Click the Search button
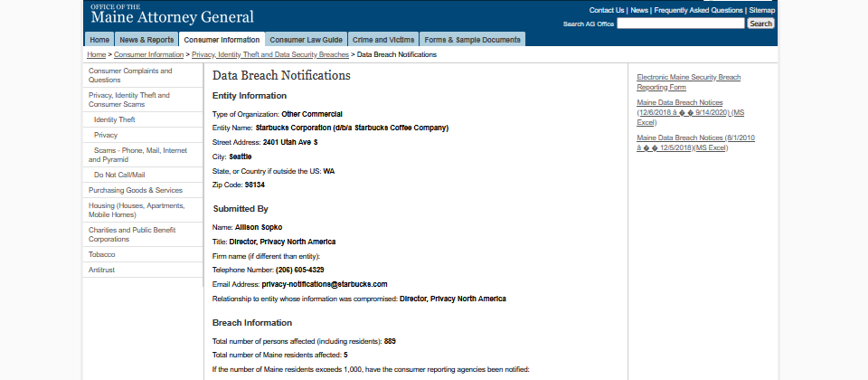Image resolution: width=868 pixels, height=380 pixels. click(x=760, y=24)
